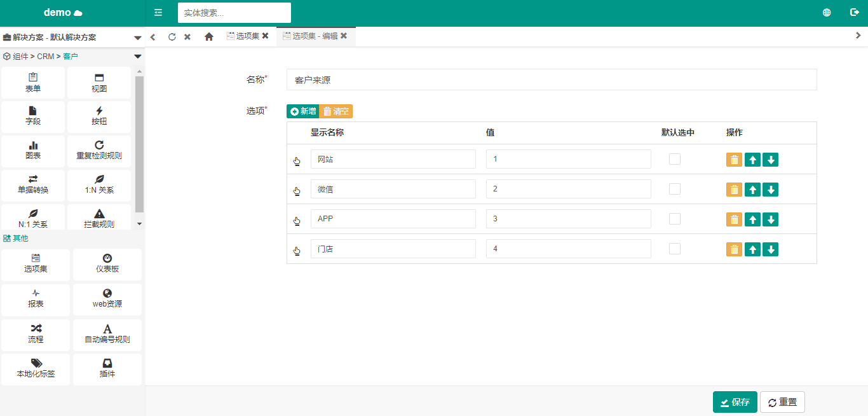
Task: Expand the 组件 > CRM > 客户 dropdown
Action: [x=138, y=57]
